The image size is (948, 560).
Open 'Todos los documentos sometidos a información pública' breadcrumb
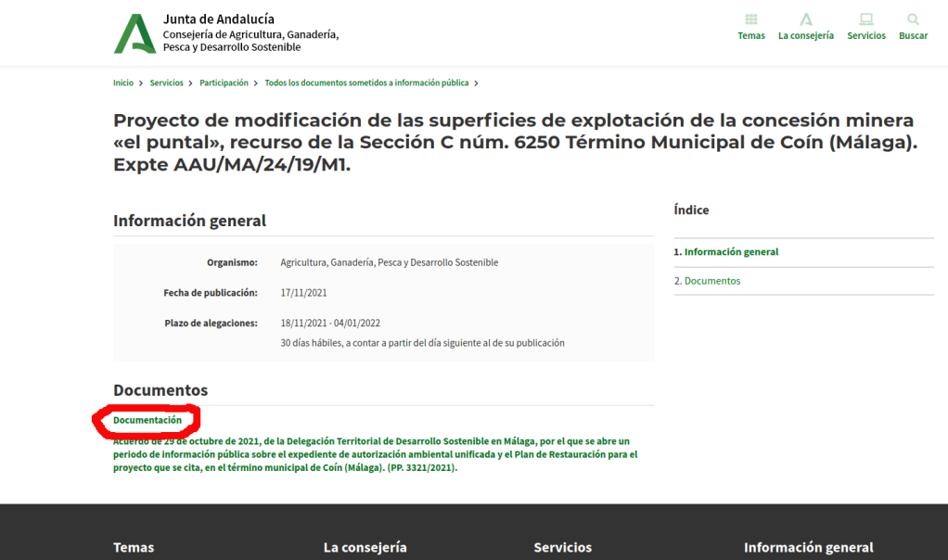366,83
